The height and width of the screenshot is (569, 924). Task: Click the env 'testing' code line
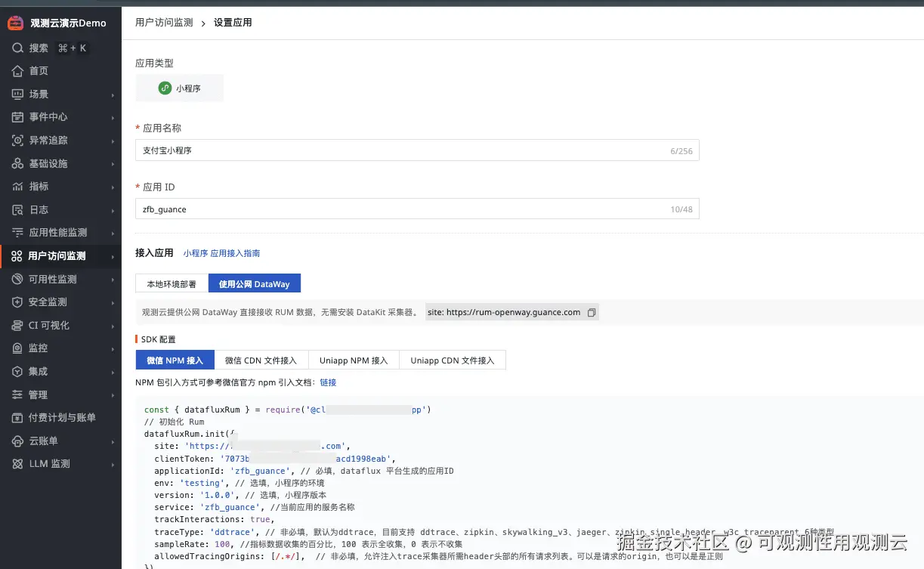click(x=239, y=483)
